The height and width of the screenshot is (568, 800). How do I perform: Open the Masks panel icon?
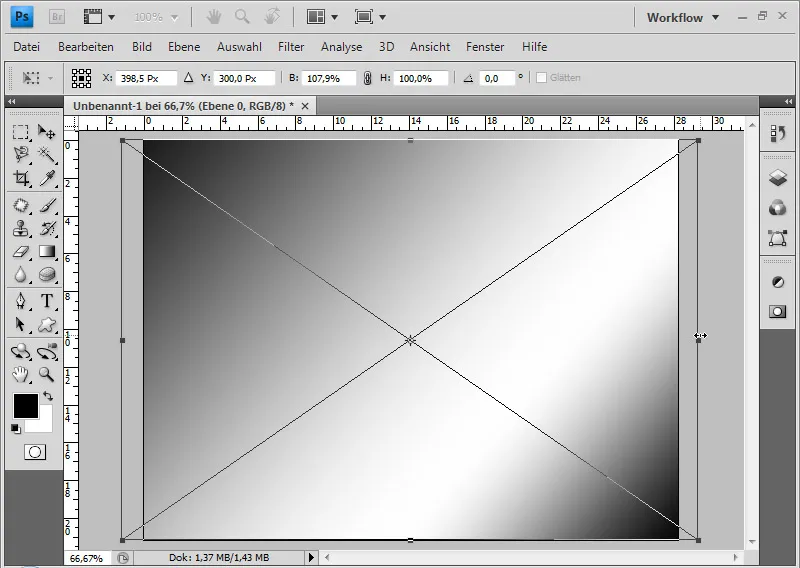click(x=778, y=311)
